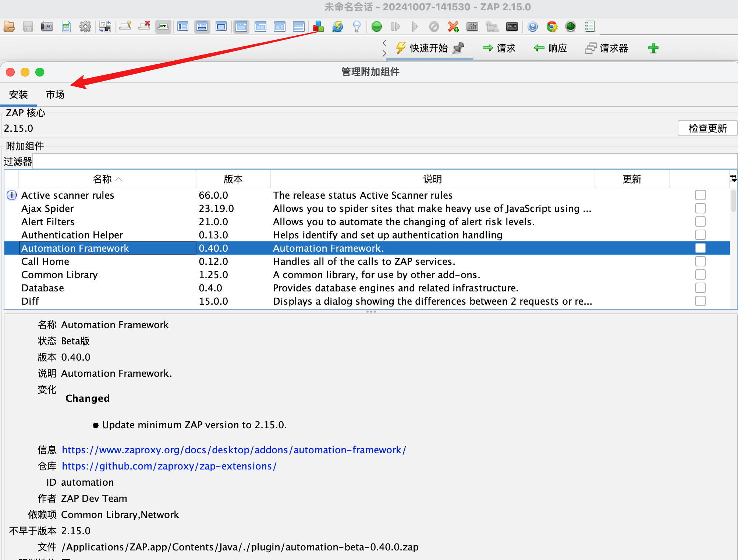This screenshot has width=738, height=560.
Task: Open session properties spreadsheet icon
Action: pyautogui.click(x=66, y=26)
